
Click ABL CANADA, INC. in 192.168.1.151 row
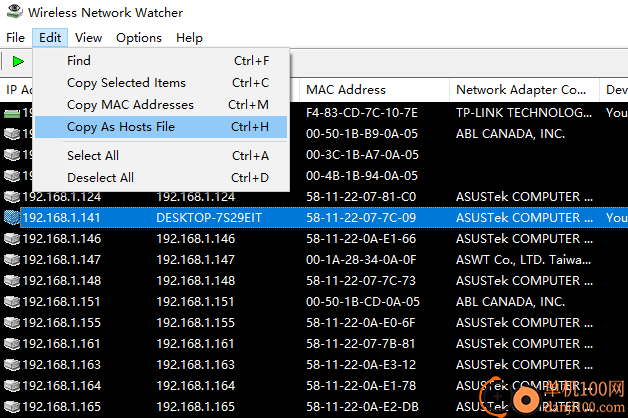(510, 302)
